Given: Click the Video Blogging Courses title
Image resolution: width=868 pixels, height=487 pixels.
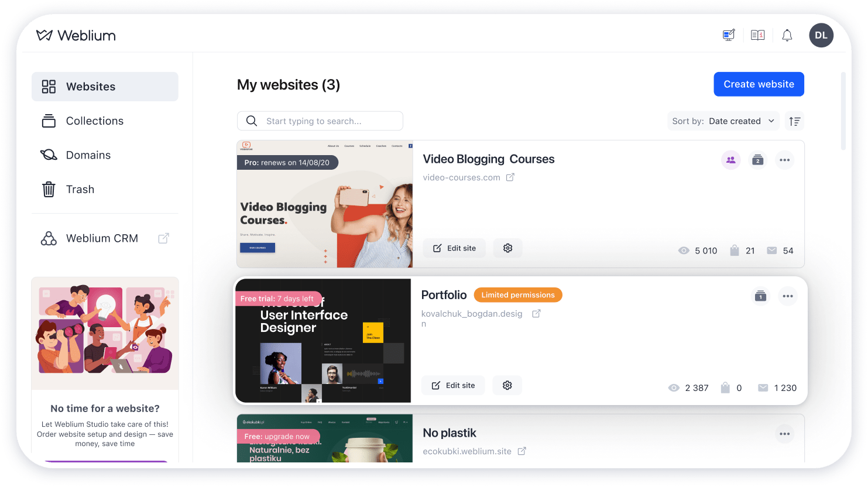Looking at the screenshot, I should coord(489,159).
